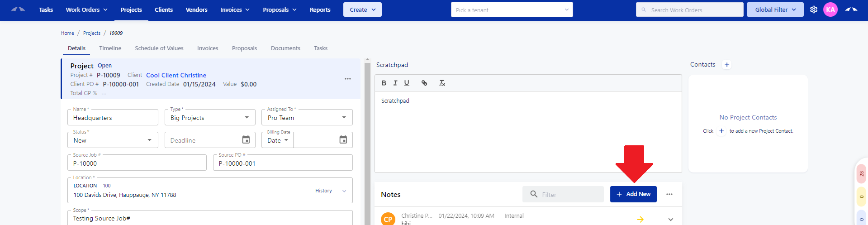Open the settings gear icon
The width and height of the screenshot is (868, 225).
(814, 10)
